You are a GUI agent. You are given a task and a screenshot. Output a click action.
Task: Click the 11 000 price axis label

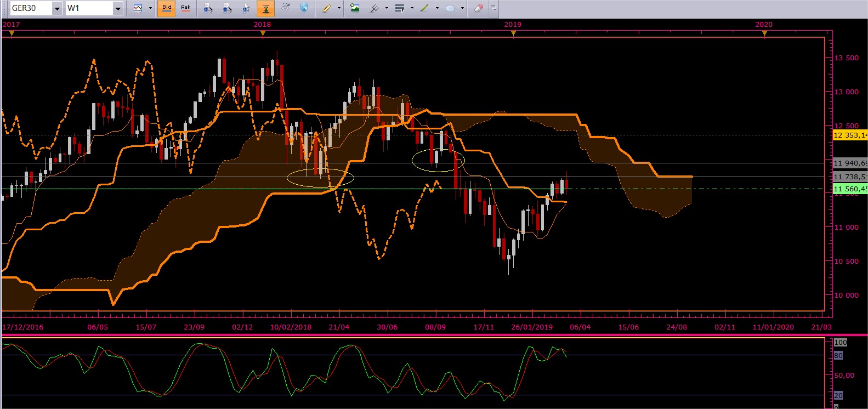(847, 228)
